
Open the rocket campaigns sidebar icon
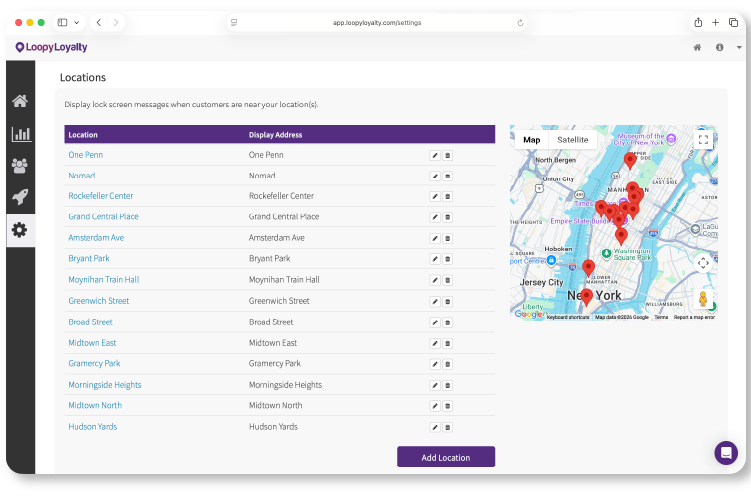[x=20, y=197]
